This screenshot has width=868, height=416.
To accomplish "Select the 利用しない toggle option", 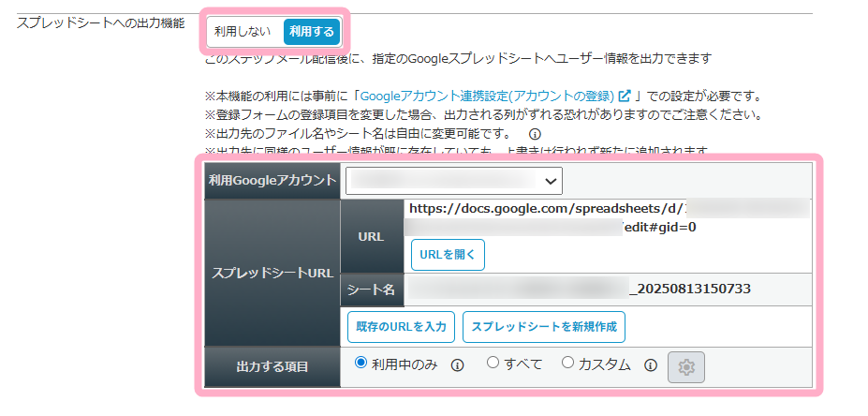I will tap(243, 32).
